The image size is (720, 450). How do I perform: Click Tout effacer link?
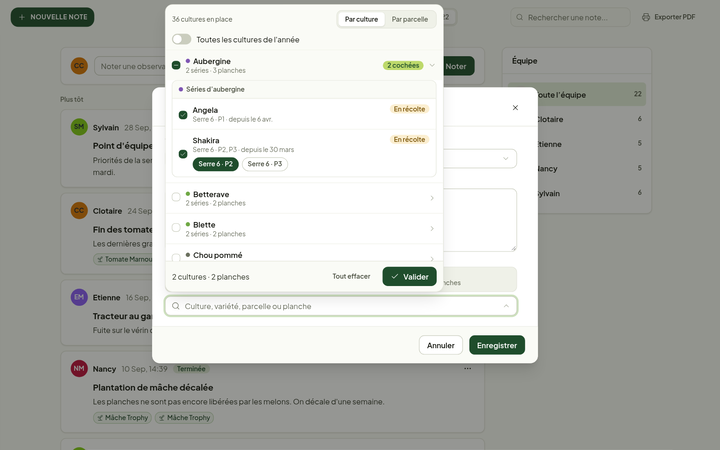pos(351,276)
